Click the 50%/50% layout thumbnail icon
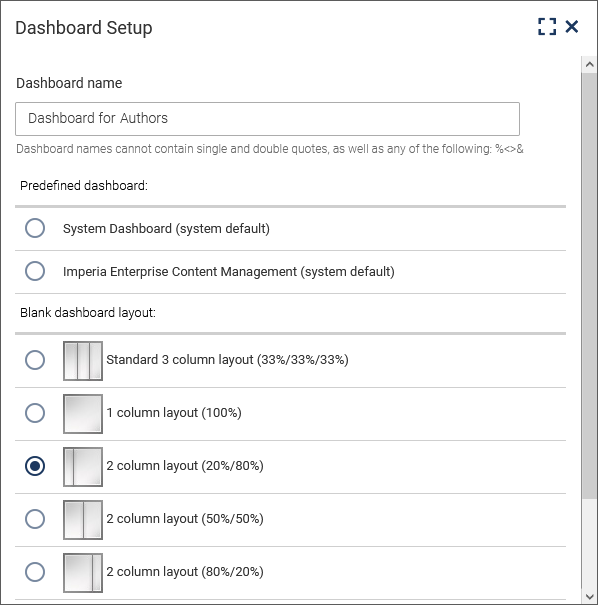 [x=83, y=520]
